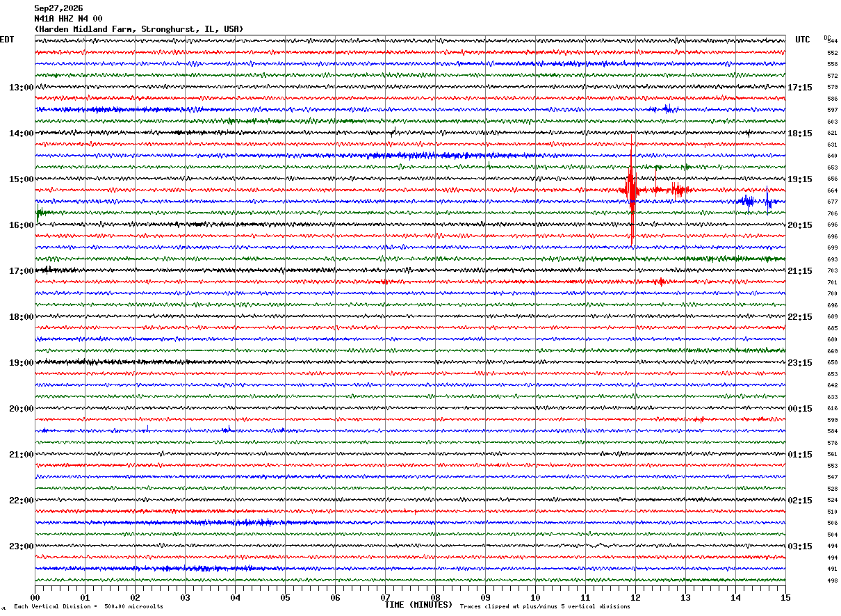Select the blue burst near minute 14
841x616 pixels.
pyautogui.click(x=747, y=202)
